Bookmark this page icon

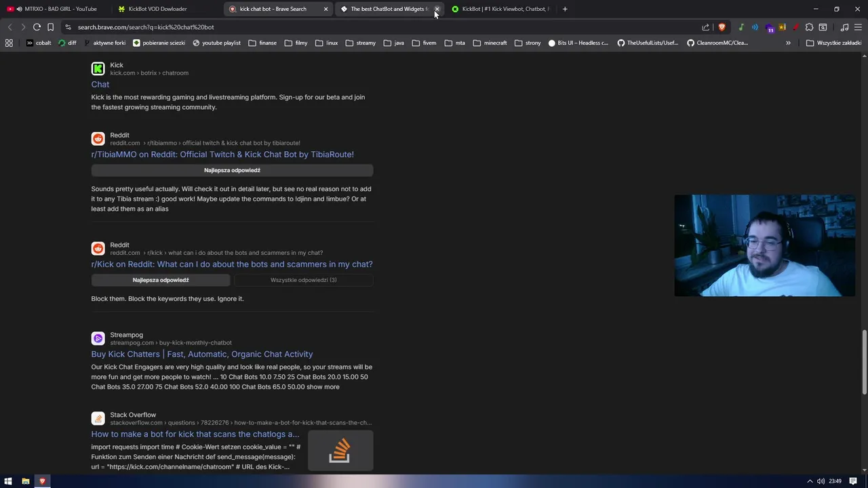(50, 27)
